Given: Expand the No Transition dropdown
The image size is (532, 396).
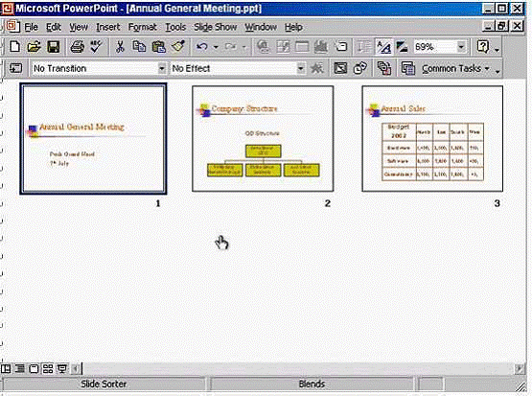Looking at the screenshot, I should 162,68.
